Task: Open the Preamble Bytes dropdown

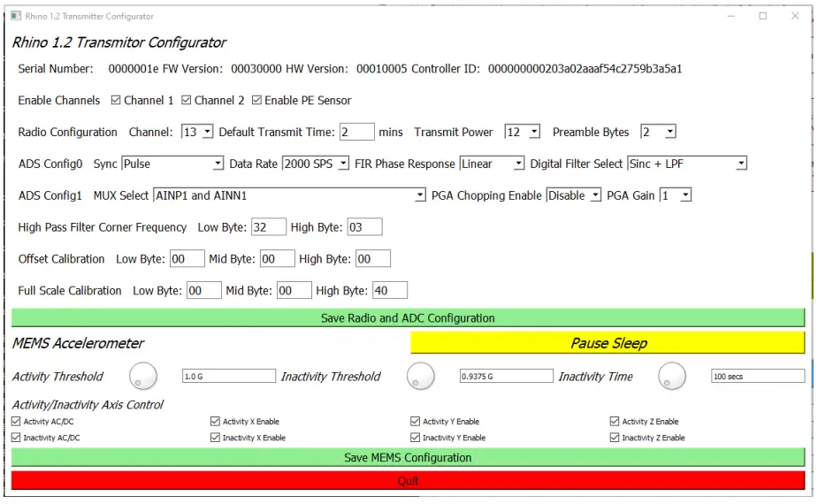Action: (658, 132)
